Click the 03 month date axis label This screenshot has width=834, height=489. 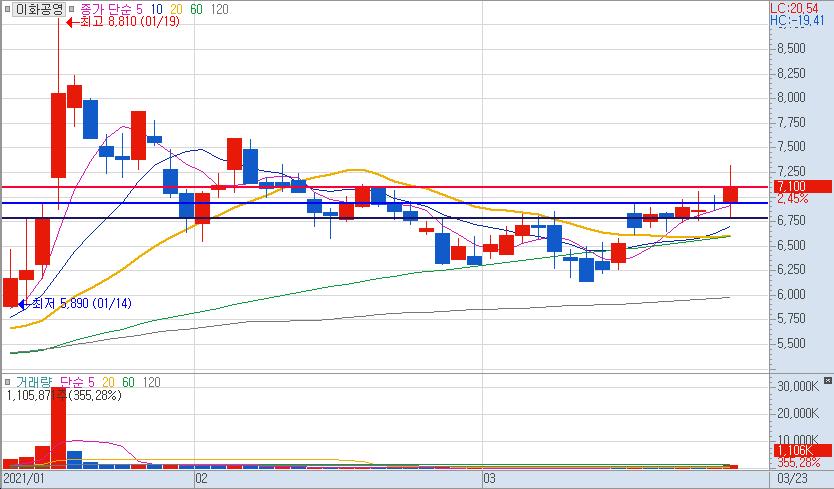[489, 478]
